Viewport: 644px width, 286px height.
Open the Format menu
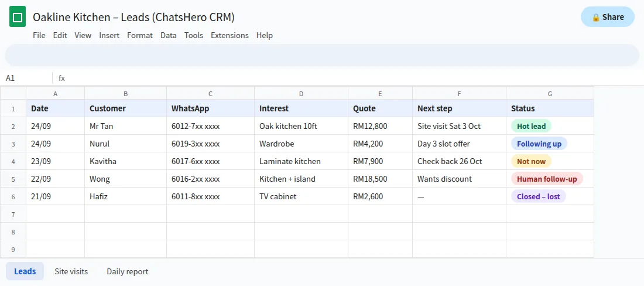[140, 35]
